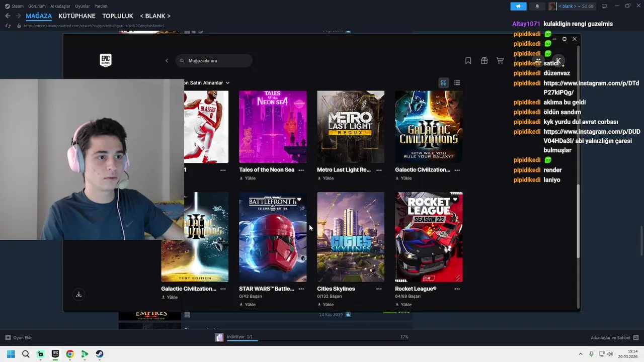This screenshot has height=362, width=644.
Task: Open more options for Galactic Civilizations top row
Action: click(x=457, y=170)
